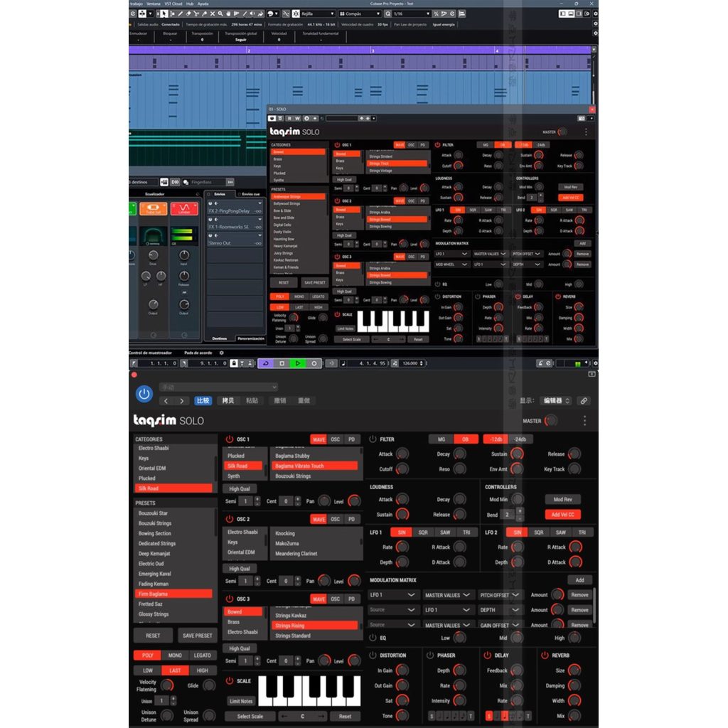Toggle OSC 3 power icon in lower plugin
Screen dimensions: 728x728
pyautogui.click(x=230, y=599)
